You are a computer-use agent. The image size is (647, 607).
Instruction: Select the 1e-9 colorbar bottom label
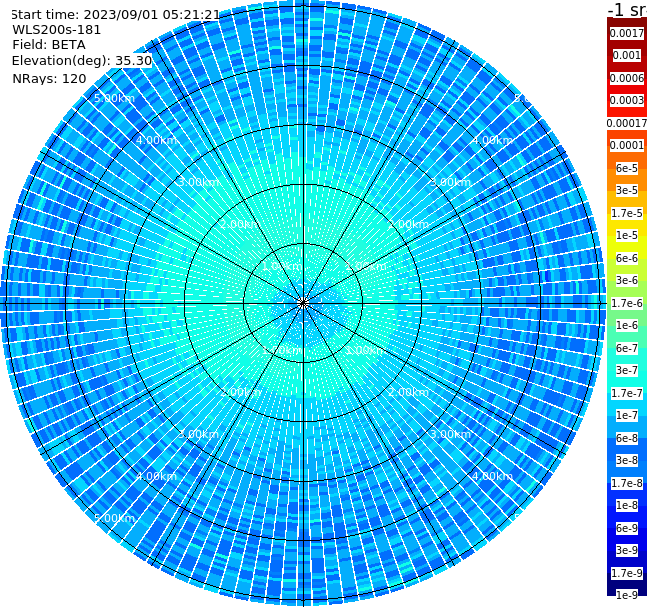[x=627, y=595]
